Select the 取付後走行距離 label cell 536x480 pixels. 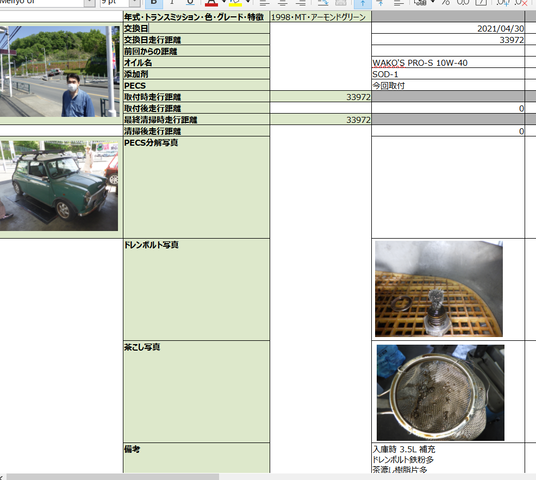tap(197, 108)
